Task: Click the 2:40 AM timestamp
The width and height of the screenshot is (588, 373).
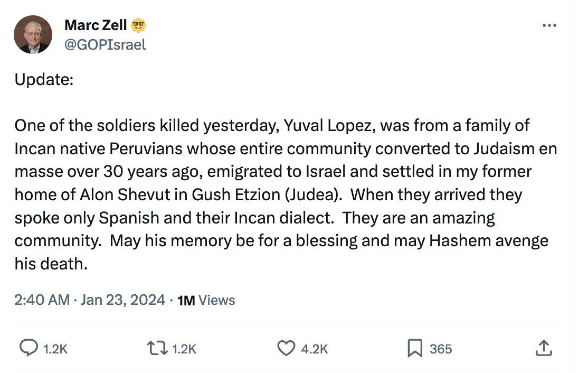Action: click(42, 300)
